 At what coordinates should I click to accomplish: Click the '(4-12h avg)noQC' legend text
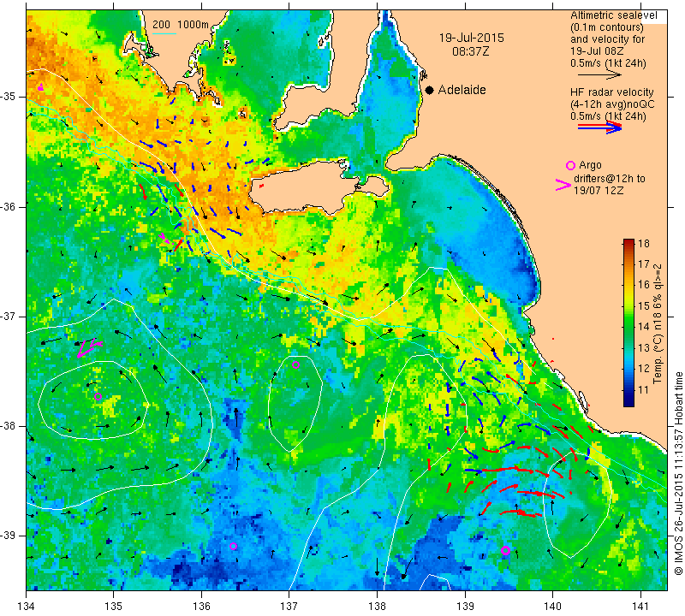(612, 104)
